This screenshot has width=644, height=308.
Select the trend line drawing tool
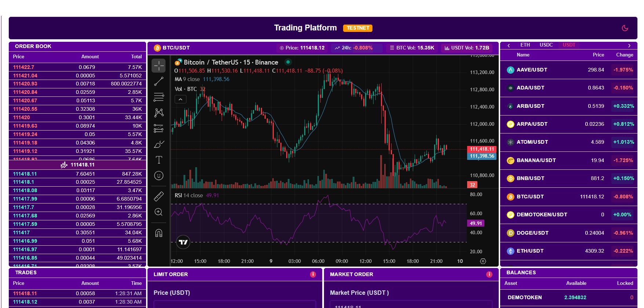[x=159, y=81]
